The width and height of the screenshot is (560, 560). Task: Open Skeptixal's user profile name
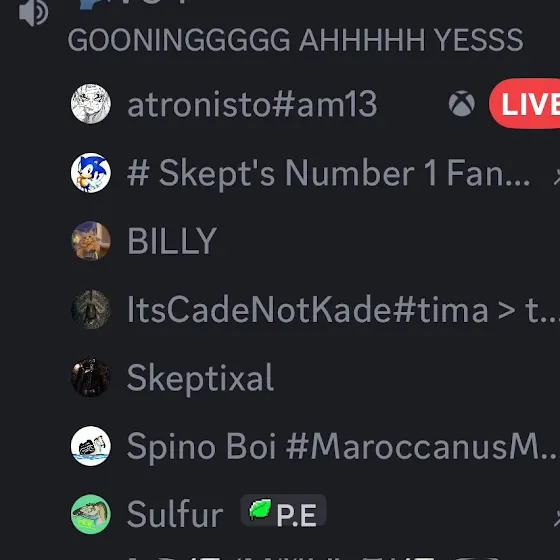pyautogui.click(x=200, y=378)
